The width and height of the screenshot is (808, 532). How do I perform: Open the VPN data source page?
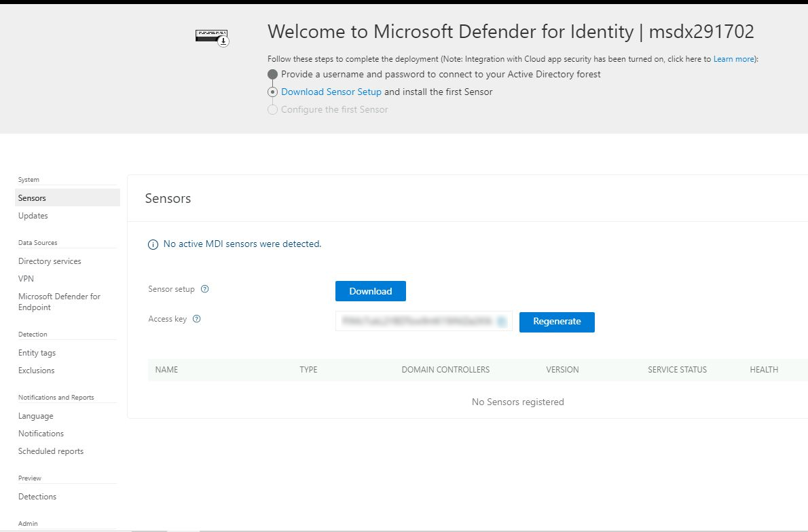[x=26, y=279]
